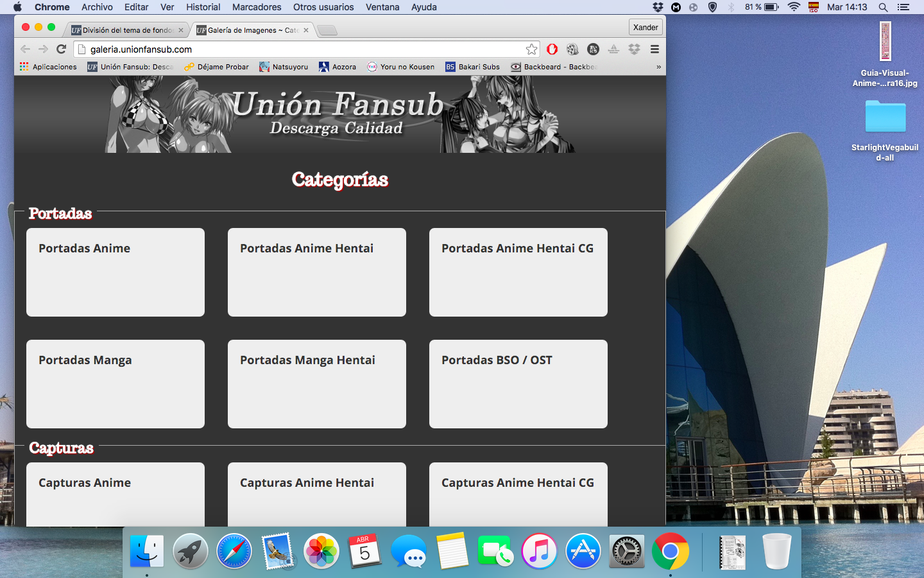Viewport: 924px width, 578px height.
Task: Open the Marcadores menu
Action: [257, 7]
